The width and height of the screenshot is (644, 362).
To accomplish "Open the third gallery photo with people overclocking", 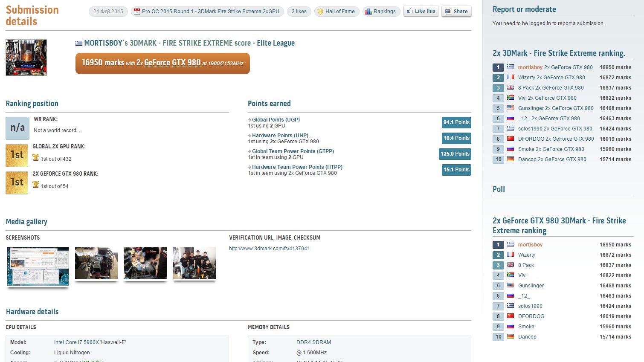I will coord(145,264).
